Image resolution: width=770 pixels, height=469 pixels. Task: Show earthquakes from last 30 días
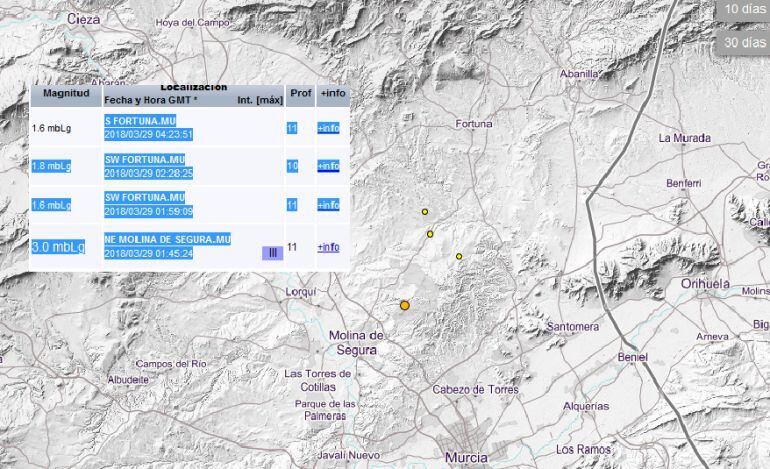(x=743, y=42)
